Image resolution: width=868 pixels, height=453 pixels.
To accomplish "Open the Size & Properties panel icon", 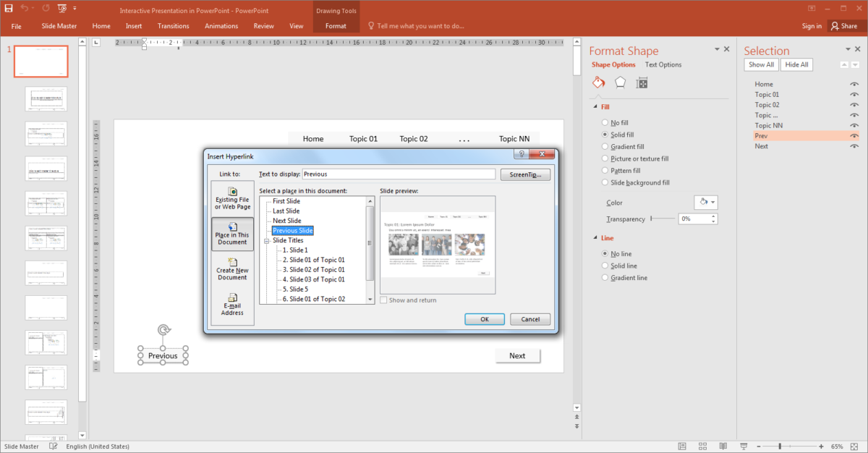I will pos(641,82).
